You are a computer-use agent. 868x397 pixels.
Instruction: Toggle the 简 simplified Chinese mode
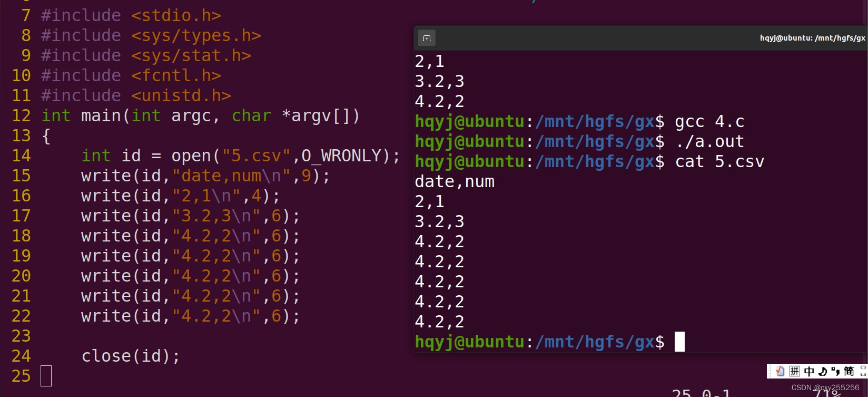pos(849,371)
